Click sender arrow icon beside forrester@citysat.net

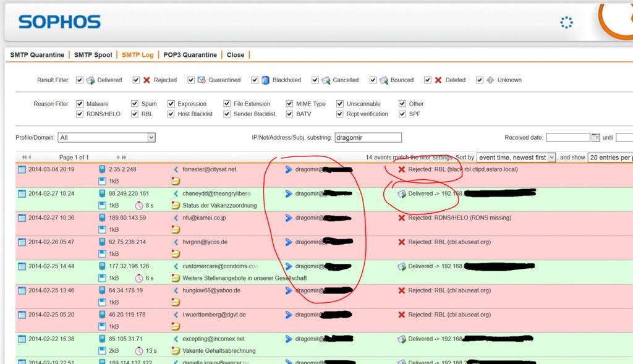click(176, 169)
